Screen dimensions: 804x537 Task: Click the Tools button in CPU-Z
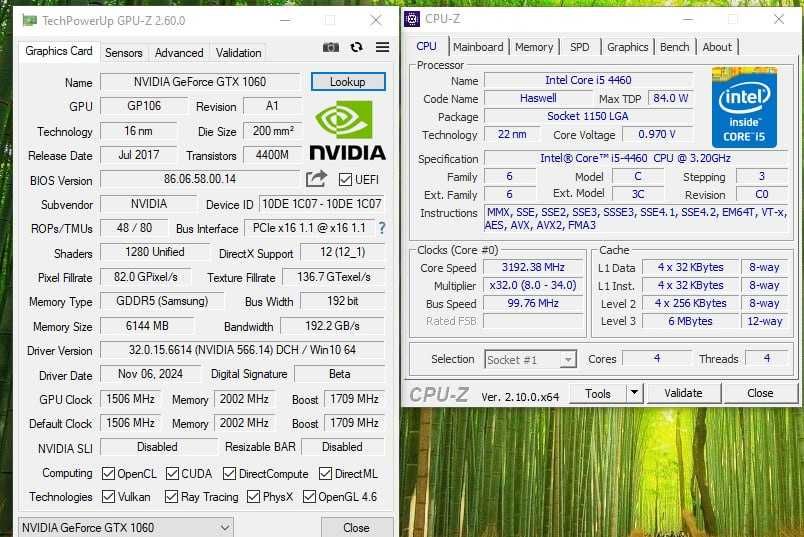pos(598,393)
